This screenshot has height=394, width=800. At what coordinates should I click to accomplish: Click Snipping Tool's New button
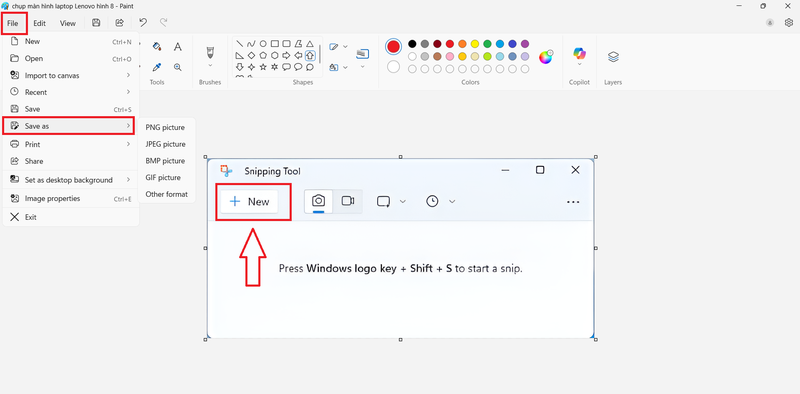point(250,202)
